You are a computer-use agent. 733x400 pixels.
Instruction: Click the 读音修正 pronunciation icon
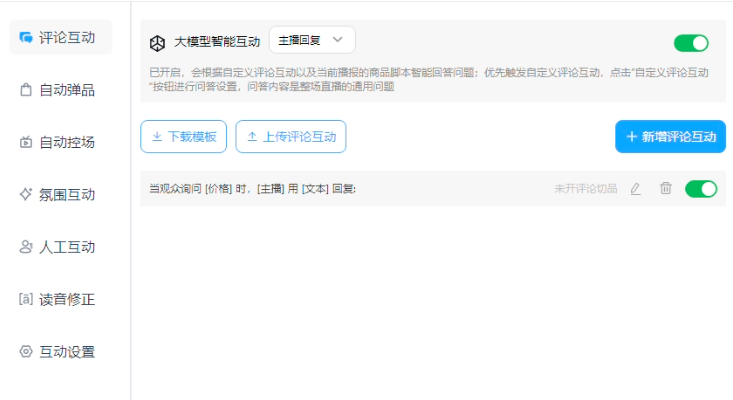tap(26, 299)
